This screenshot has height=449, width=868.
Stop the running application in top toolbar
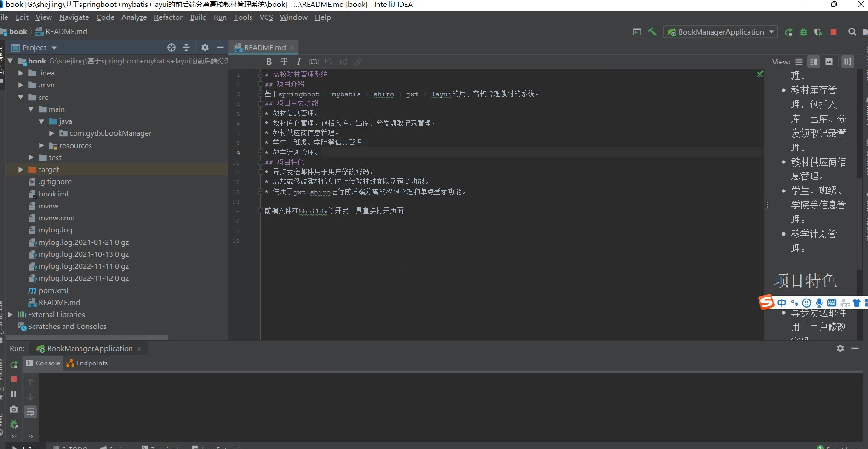point(834,32)
